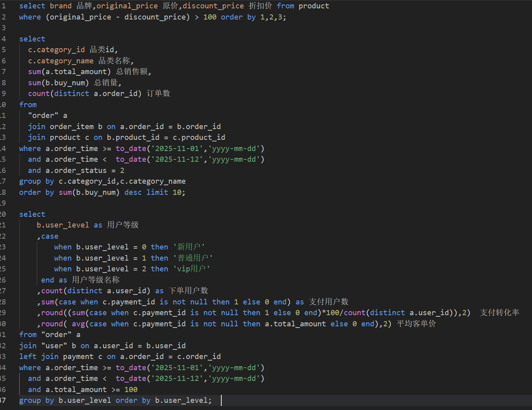Click the 品类id alias
This screenshot has width=532, height=410.
tap(102, 50)
